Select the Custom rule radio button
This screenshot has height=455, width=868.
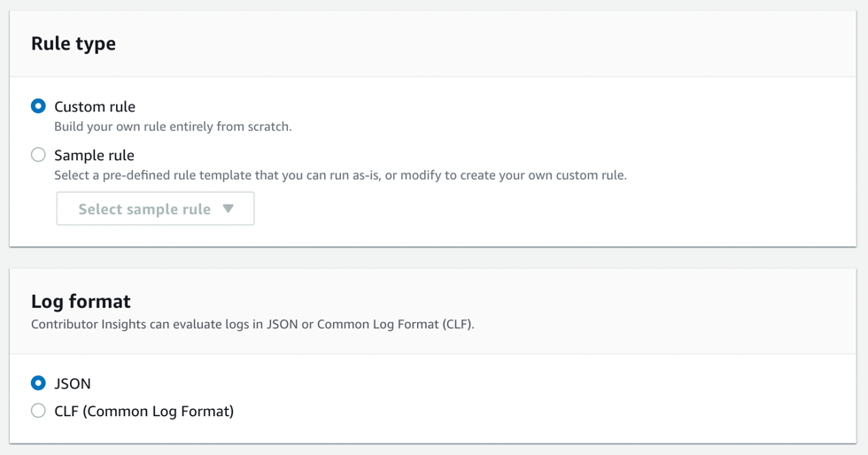click(x=38, y=106)
